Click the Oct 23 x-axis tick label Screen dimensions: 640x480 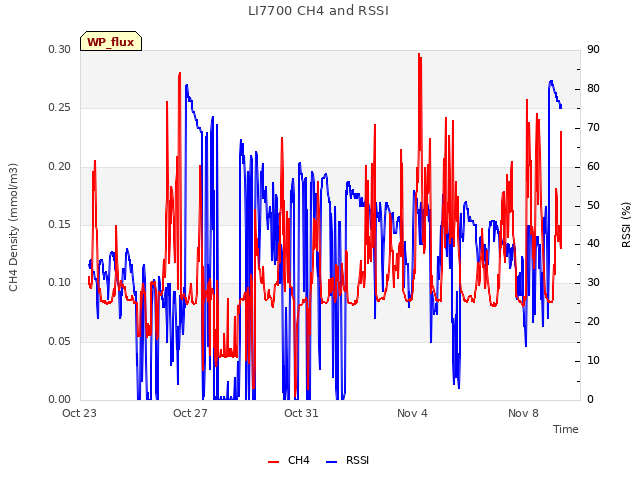(x=79, y=413)
